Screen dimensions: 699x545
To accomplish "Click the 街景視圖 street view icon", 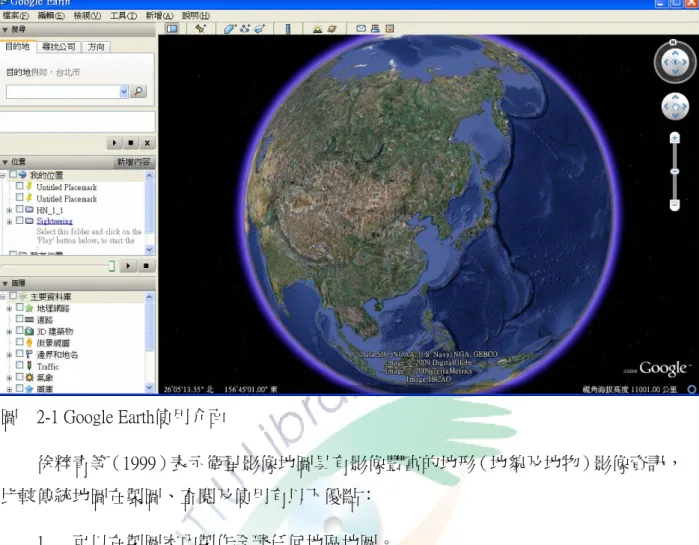I will point(29,343).
